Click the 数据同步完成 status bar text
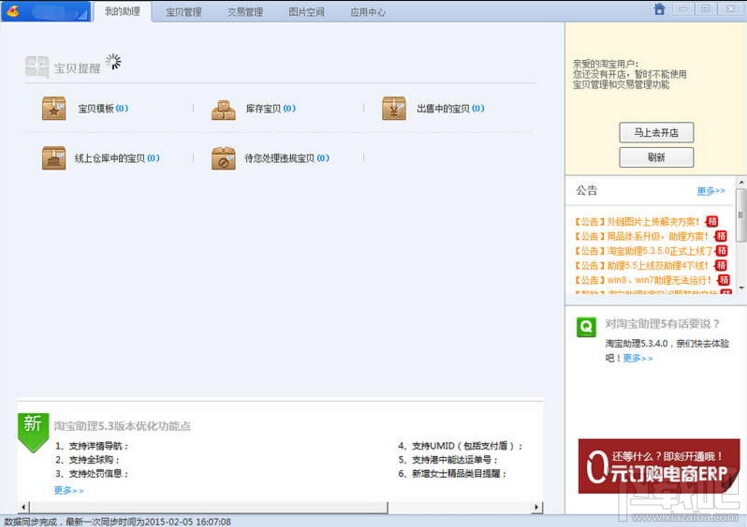The width and height of the screenshot is (747, 527). (x=117, y=522)
